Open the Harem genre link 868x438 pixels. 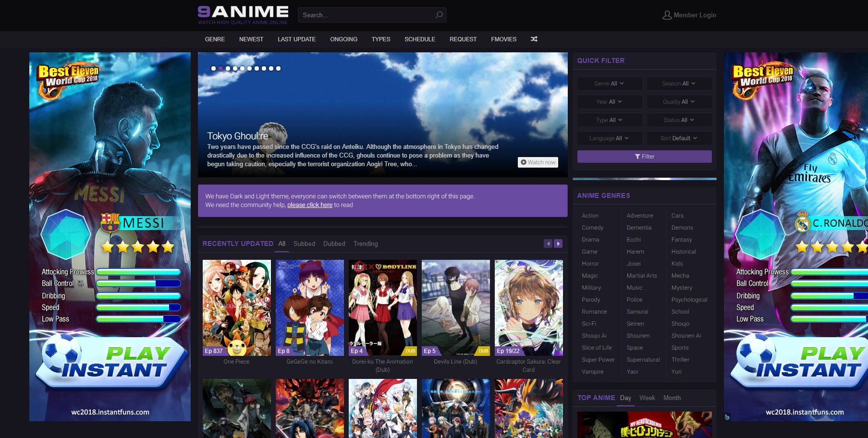[635, 252]
